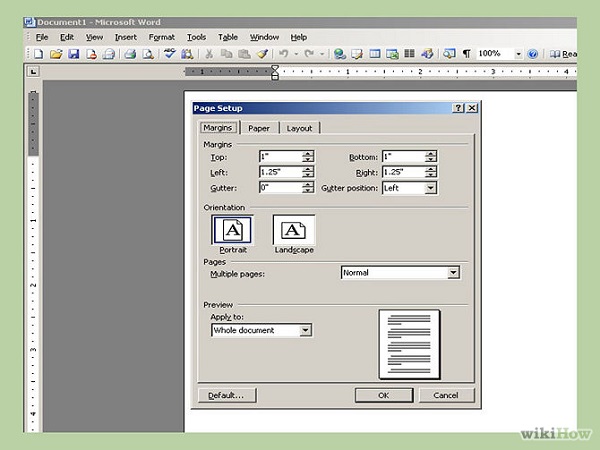
Task: Click inside the Top margin field
Action: click(281, 157)
